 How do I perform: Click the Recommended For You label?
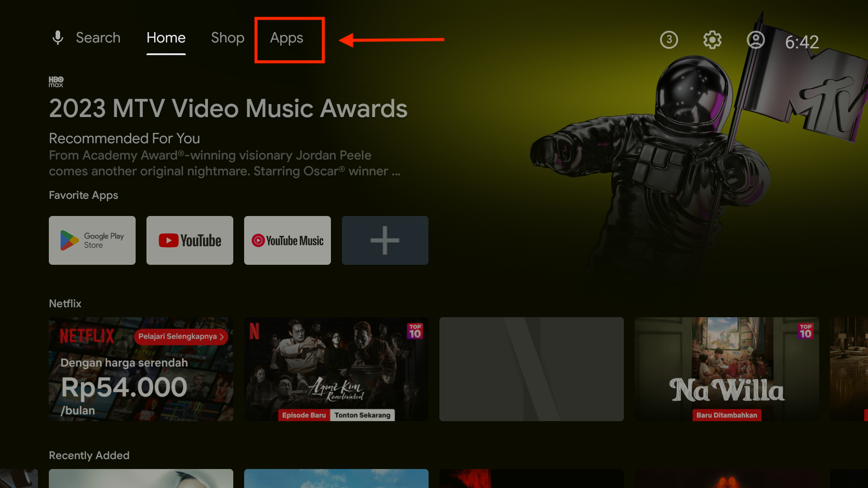tap(124, 138)
